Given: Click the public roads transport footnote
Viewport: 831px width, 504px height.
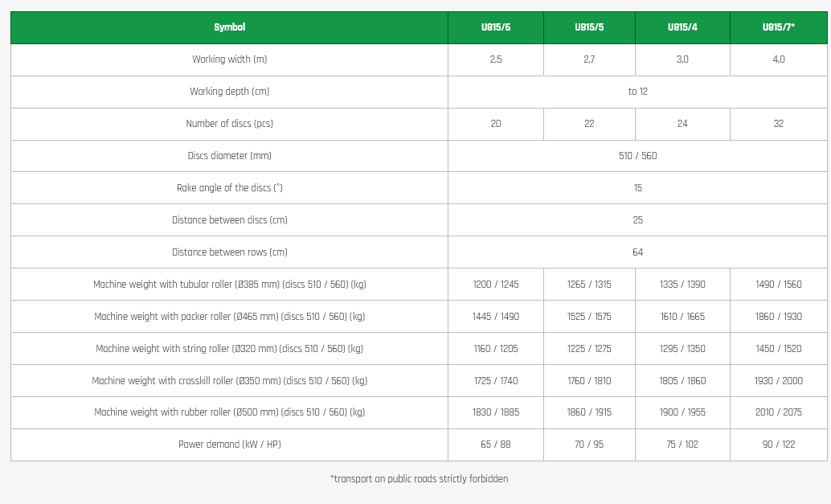Looking at the screenshot, I should pos(419,479).
